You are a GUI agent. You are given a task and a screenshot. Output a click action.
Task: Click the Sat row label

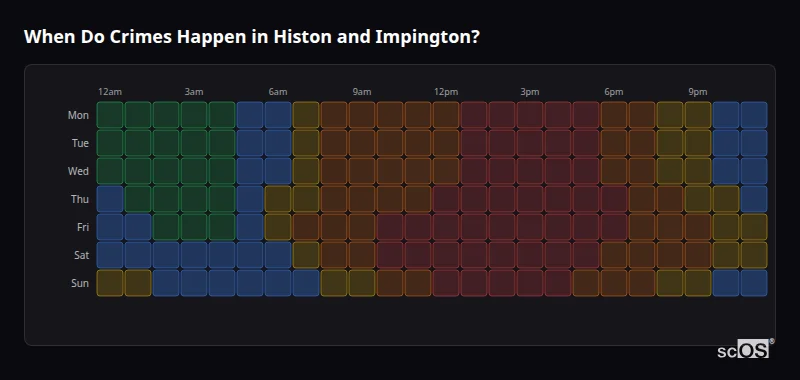coord(81,255)
